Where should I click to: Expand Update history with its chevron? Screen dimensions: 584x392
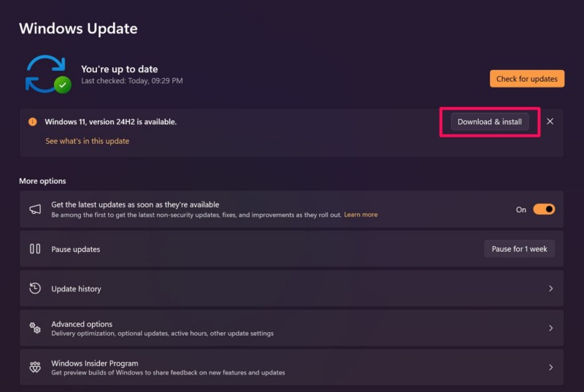click(x=550, y=288)
